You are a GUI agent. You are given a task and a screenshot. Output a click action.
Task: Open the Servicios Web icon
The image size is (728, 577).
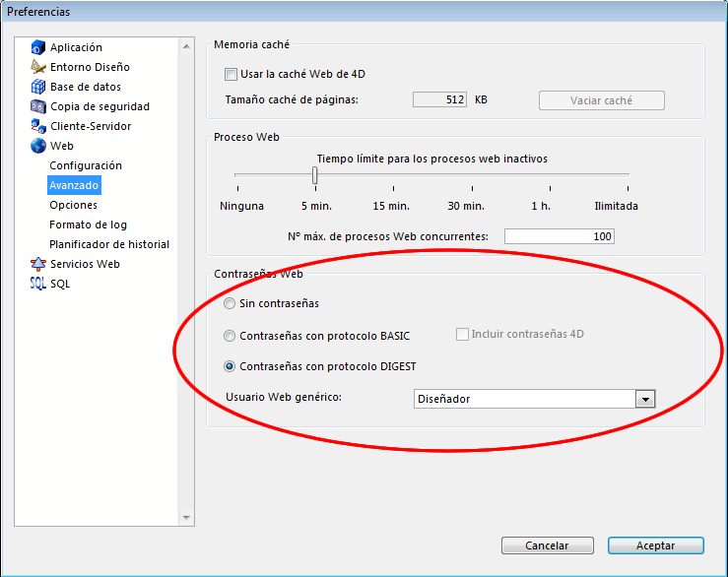[38, 264]
